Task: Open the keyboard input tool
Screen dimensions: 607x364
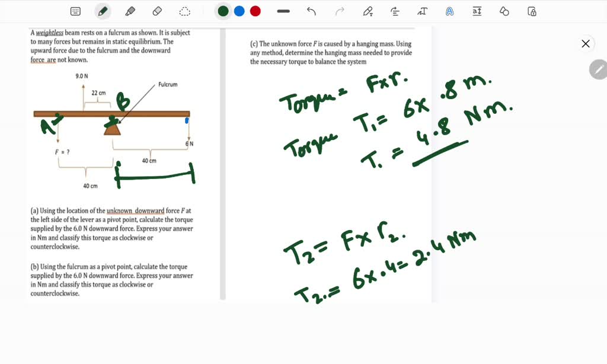Action: click(75, 11)
